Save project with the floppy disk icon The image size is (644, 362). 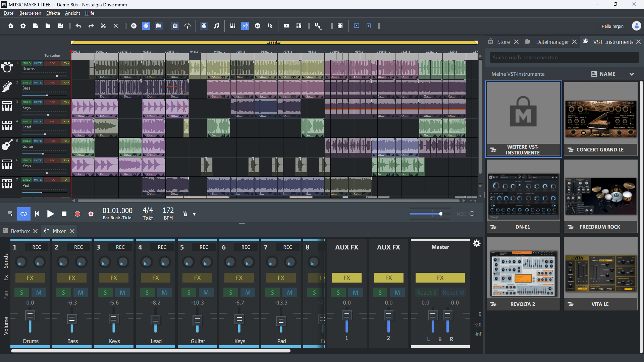[x=60, y=26]
